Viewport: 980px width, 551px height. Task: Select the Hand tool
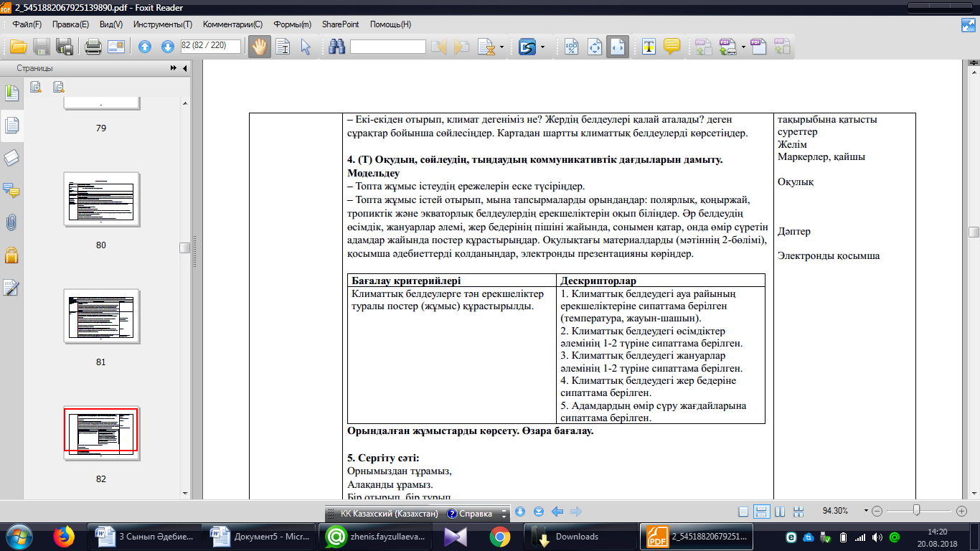click(x=258, y=47)
